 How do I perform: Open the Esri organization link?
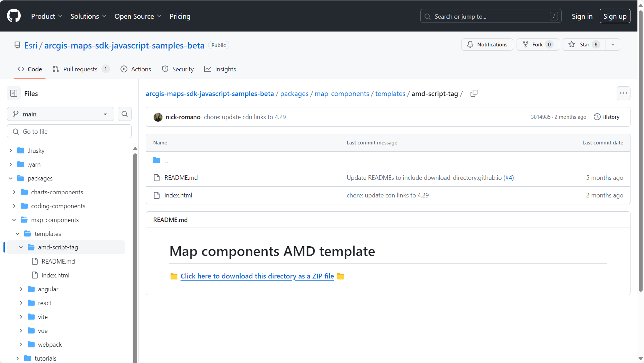point(31,45)
